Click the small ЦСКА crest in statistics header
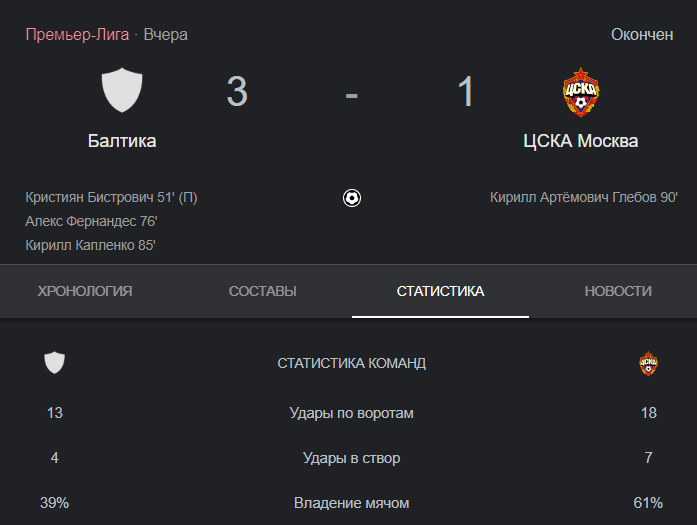This screenshot has width=697, height=525. pyautogui.click(x=648, y=364)
